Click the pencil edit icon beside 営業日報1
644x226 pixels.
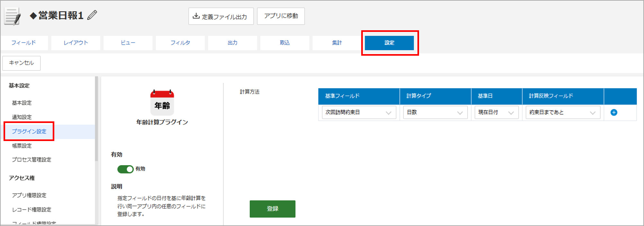(92, 15)
